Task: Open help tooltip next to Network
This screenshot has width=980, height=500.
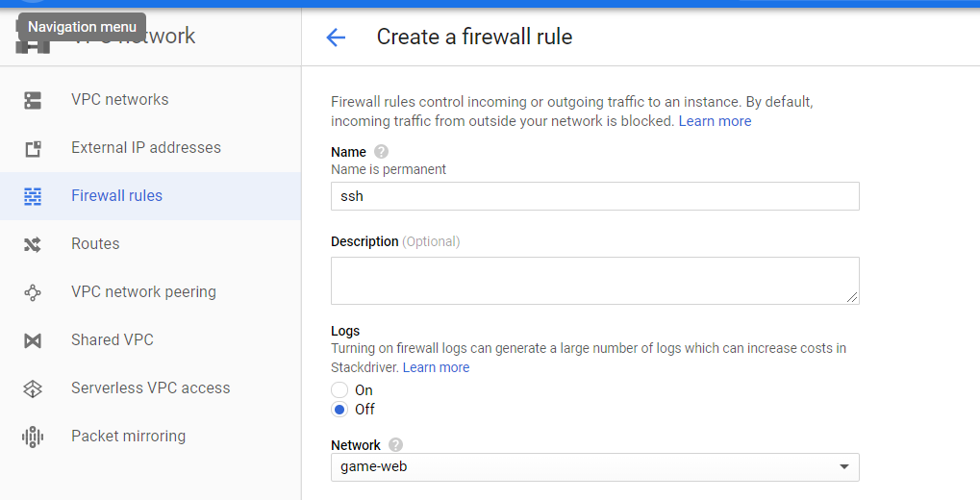Action: [395, 445]
